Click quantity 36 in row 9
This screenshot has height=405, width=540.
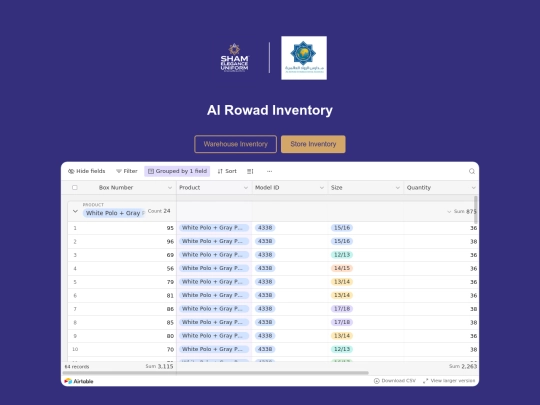point(474,336)
